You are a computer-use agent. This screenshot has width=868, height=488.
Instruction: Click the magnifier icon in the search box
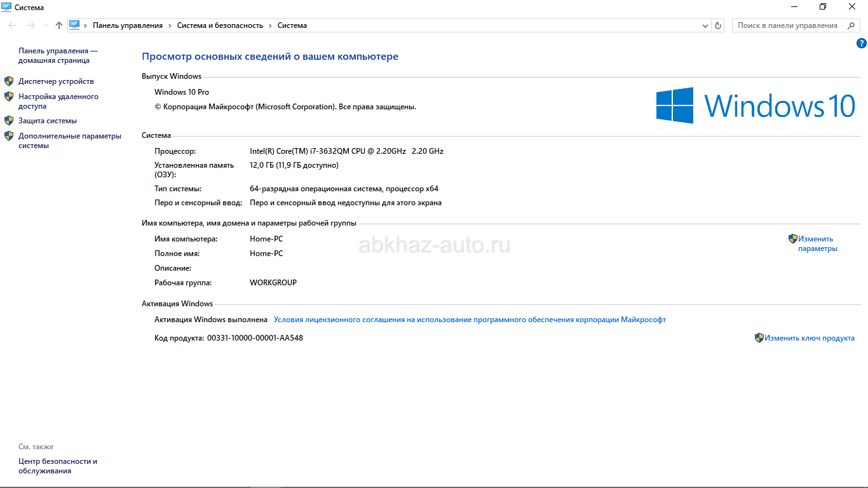[x=851, y=25]
